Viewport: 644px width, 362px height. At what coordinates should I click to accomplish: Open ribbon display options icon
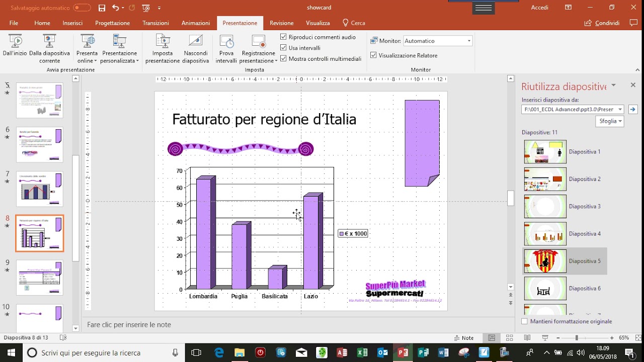(568, 8)
